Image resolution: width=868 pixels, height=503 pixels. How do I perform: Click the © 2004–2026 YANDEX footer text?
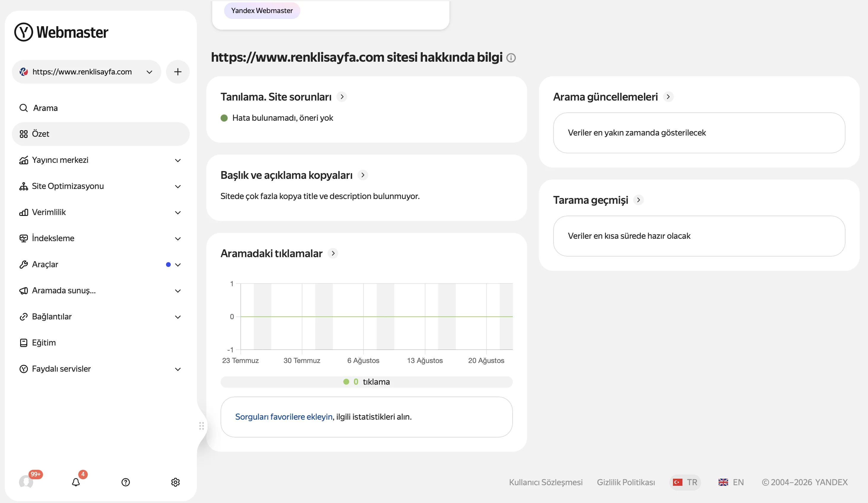click(x=805, y=482)
